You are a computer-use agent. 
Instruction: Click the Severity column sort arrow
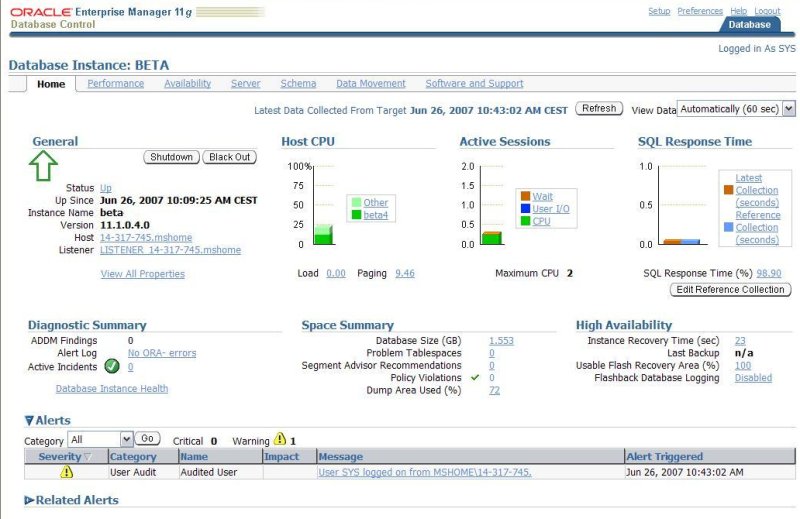(x=87, y=457)
